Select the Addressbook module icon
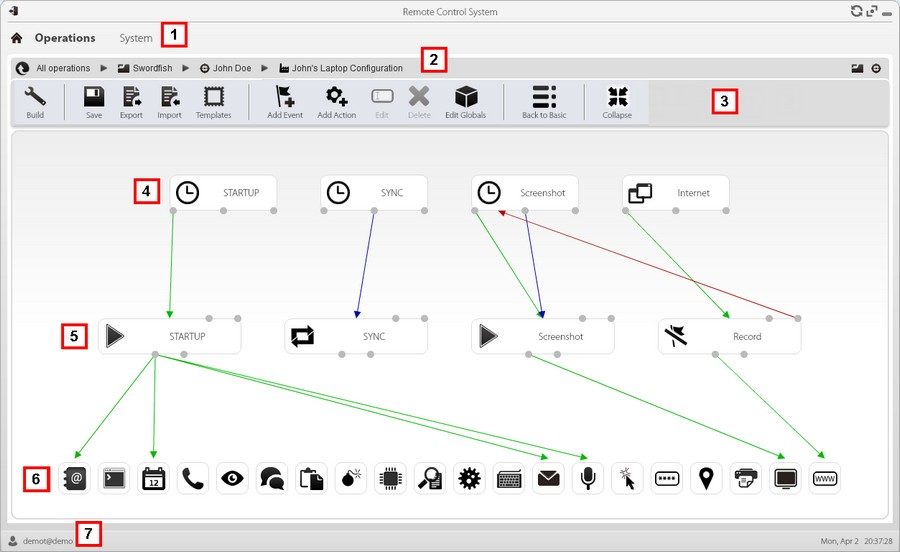The image size is (900, 552). 76,478
